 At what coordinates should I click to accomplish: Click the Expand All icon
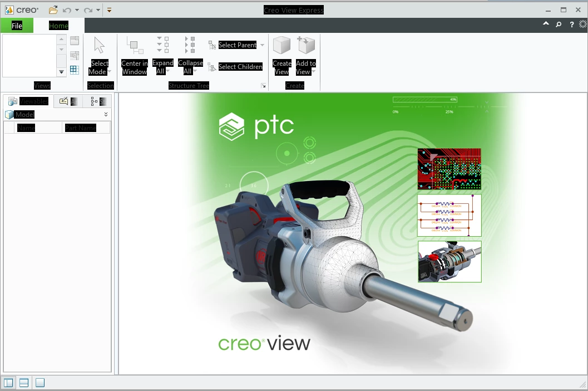pyautogui.click(x=163, y=45)
